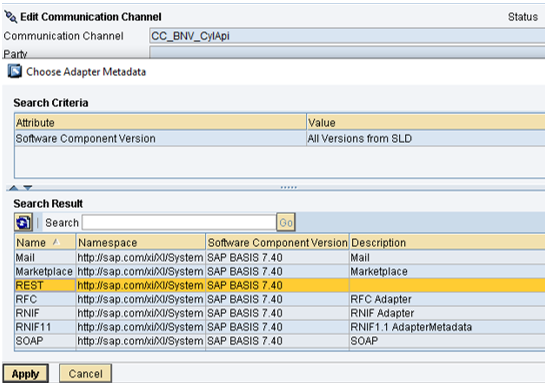Select the Mail adapter row
This screenshot has height=385, width=545.
(280, 257)
